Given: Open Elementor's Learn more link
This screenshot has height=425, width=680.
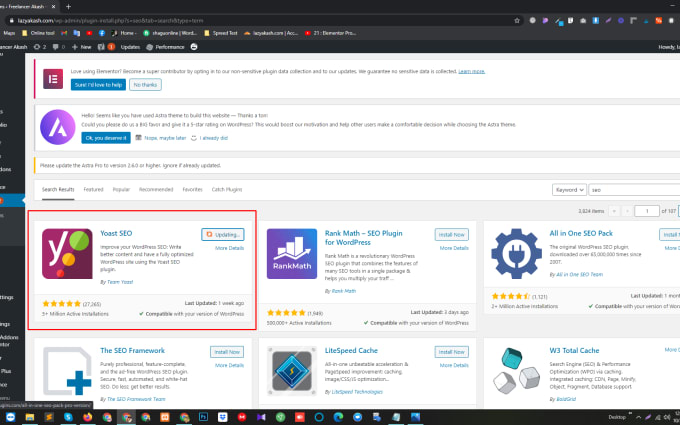Looking at the screenshot, I should tap(472, 71).
